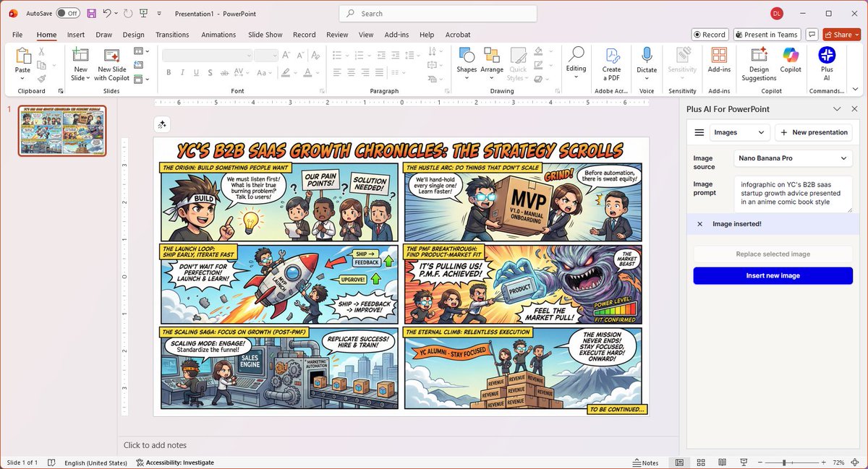Screen dimensions: 868x469
Task: Insert a New Slide with Copilot
Action: [x=112, y=64]
